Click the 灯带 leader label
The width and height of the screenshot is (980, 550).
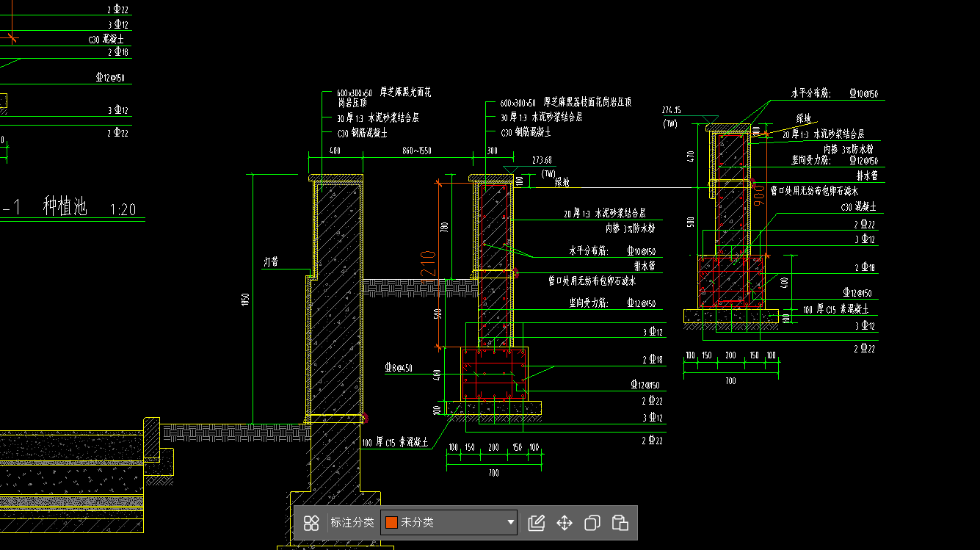[271, 261]
